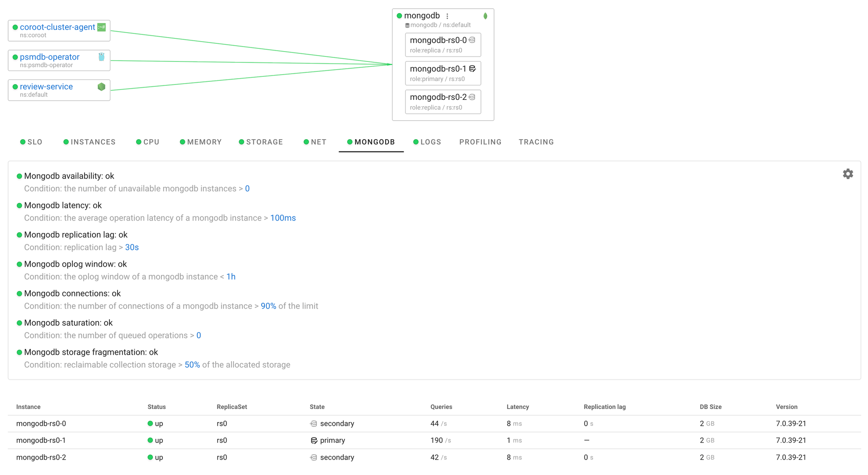Switch to the NET tab
The height and width of the screenshot is (475, 868).
pyautogui.click(x=315, y=142)
